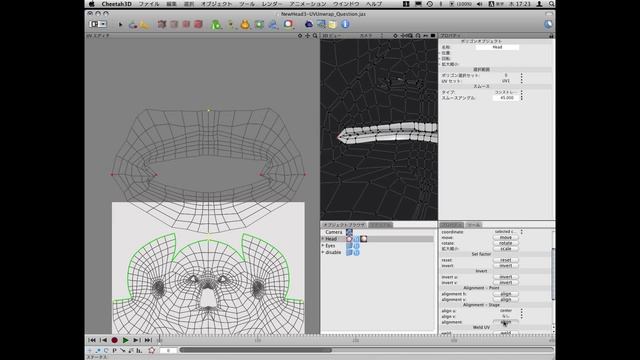Click the yellow note icon in toolbar
Image resolution: width=640 pixels, height=360 pixels.
[x=333, y=24]
